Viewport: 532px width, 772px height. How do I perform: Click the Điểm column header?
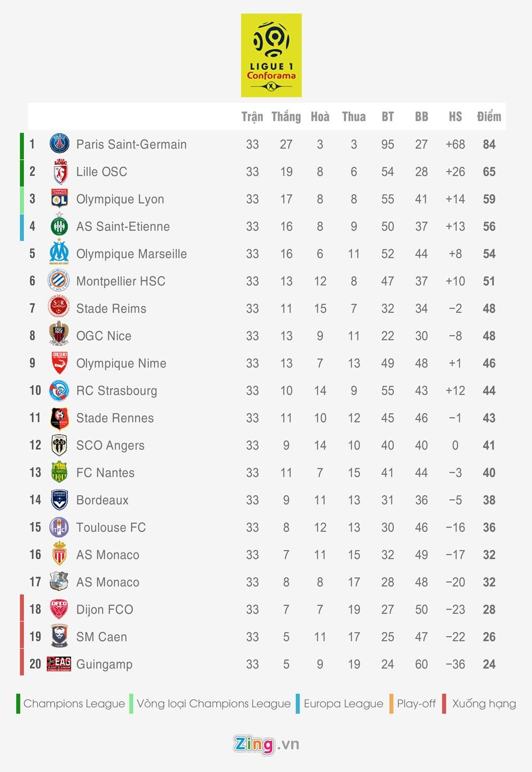489,116
